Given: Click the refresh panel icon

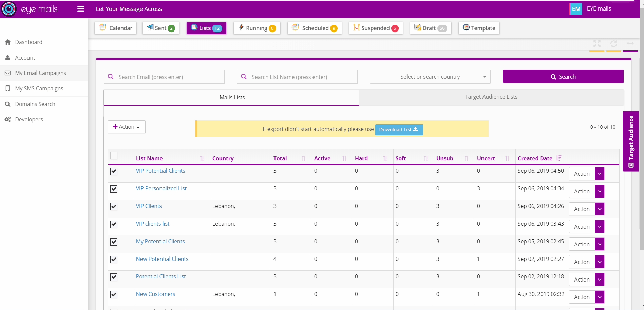Looking at the screenshot, I should pyautogui.click(x=613, y=44).
